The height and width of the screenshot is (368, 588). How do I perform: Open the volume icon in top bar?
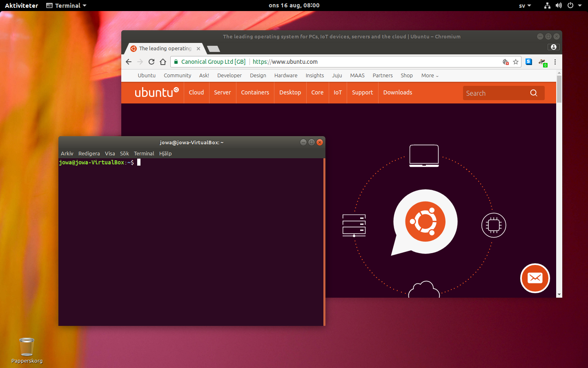click(x=559, y=5)
